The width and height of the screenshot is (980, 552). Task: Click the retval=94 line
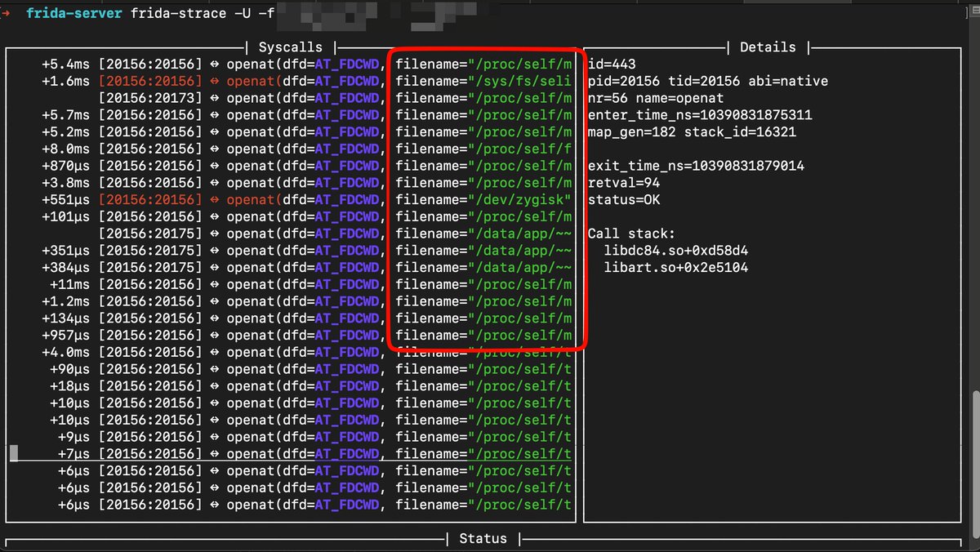624,183
